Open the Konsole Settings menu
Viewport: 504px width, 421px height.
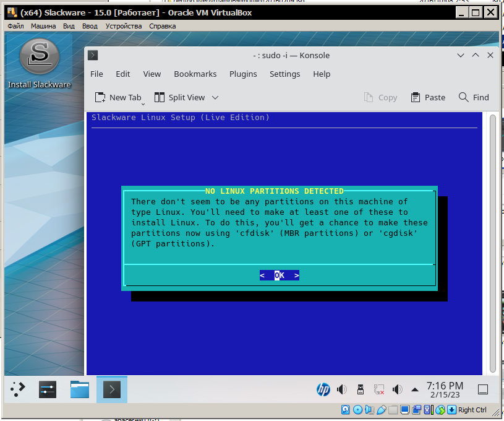285,74
